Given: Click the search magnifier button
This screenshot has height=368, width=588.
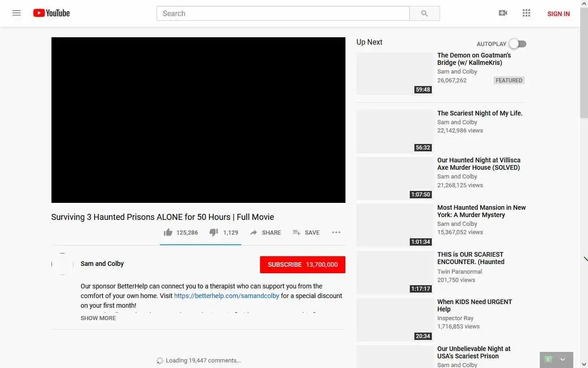Looking at the screenshot, I should pos(424,13).
